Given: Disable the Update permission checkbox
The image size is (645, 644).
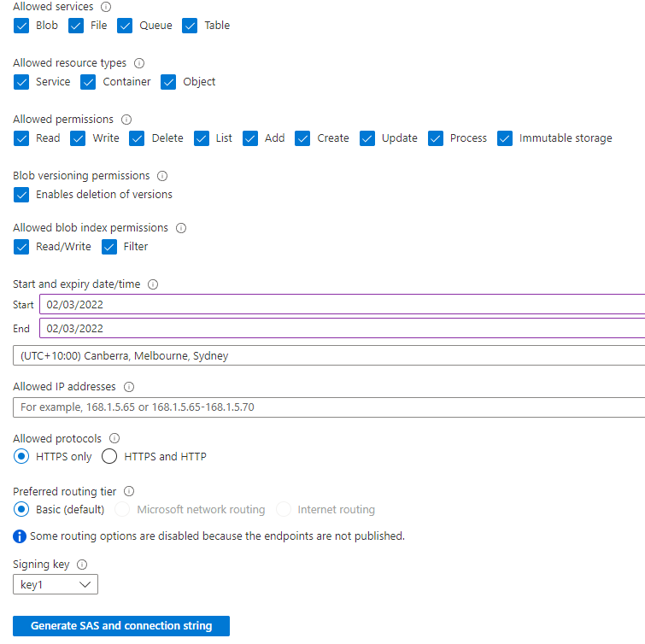Looking at the screenshot, I should (x=367, y=138).
